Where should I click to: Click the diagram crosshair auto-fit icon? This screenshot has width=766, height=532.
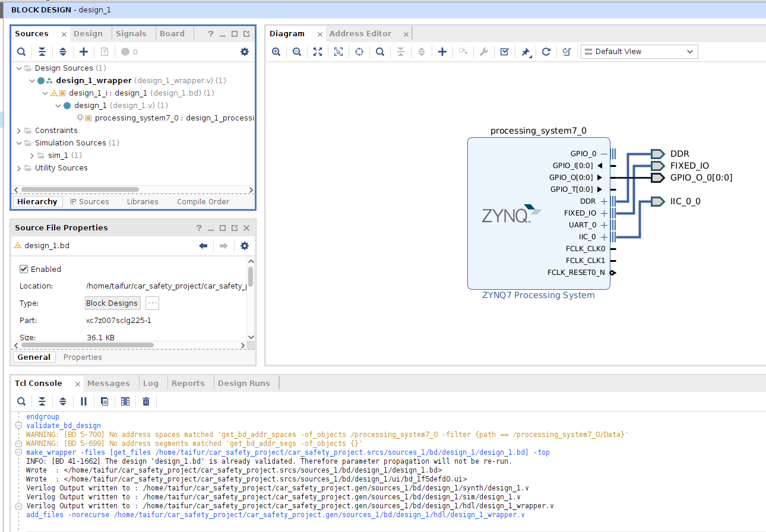pyautogui.click(x=359, y=52)
